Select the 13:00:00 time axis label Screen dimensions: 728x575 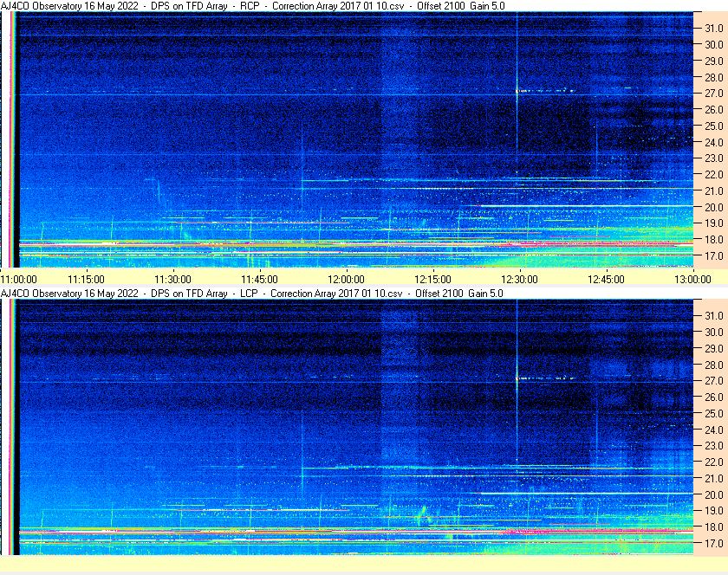692,280
